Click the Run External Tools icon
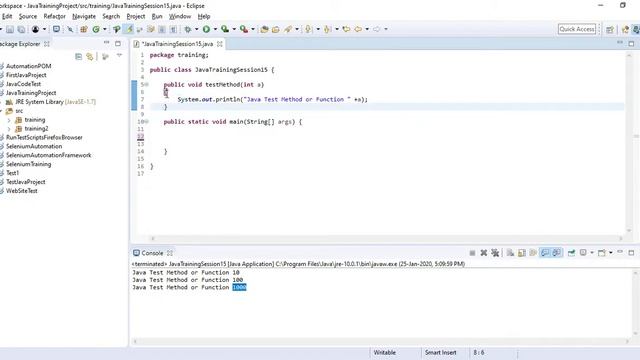This screenshot has height=360, width=640. (244, 29)
